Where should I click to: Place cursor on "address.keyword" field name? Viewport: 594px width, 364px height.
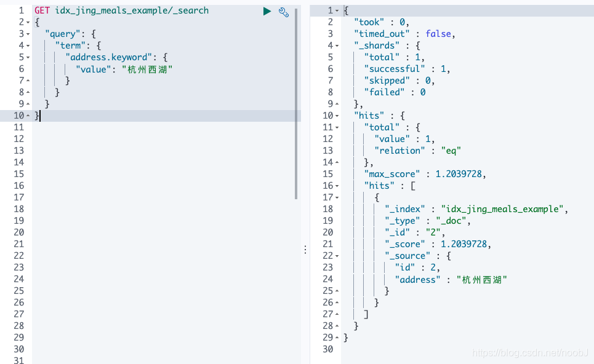(x=109, y=58)
